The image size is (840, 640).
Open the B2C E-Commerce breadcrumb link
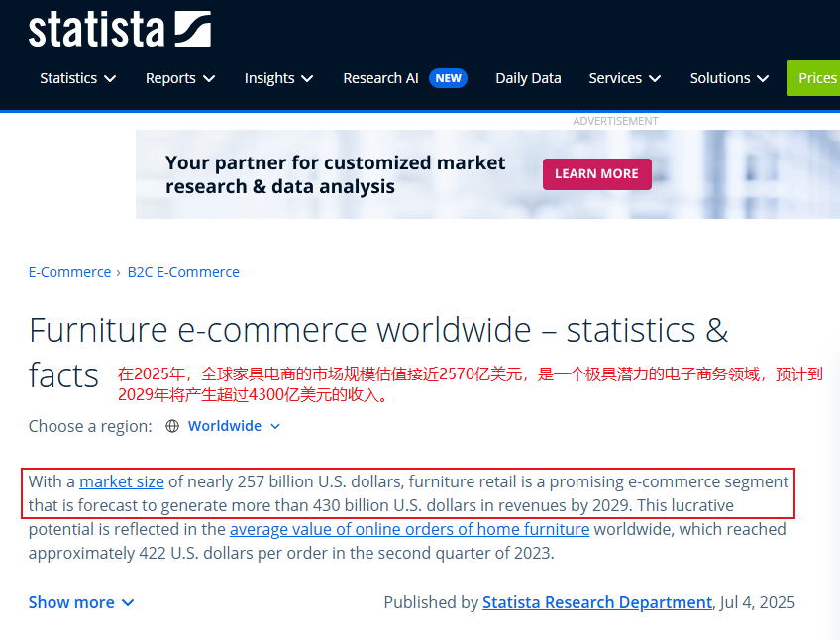click(183, 272)
